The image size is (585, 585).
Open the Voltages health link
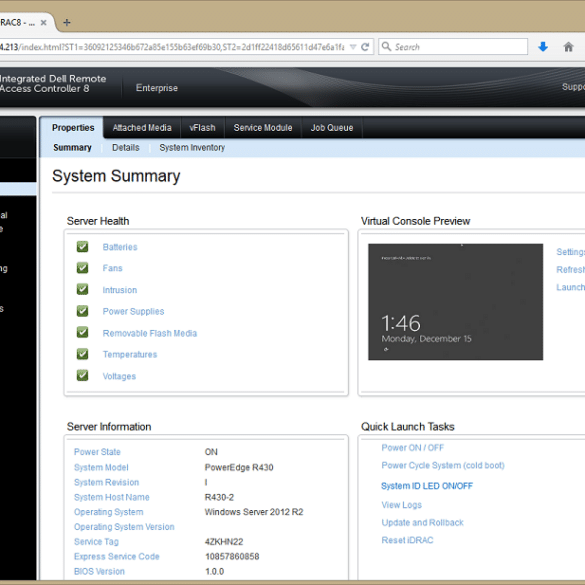tap(119, 376)
